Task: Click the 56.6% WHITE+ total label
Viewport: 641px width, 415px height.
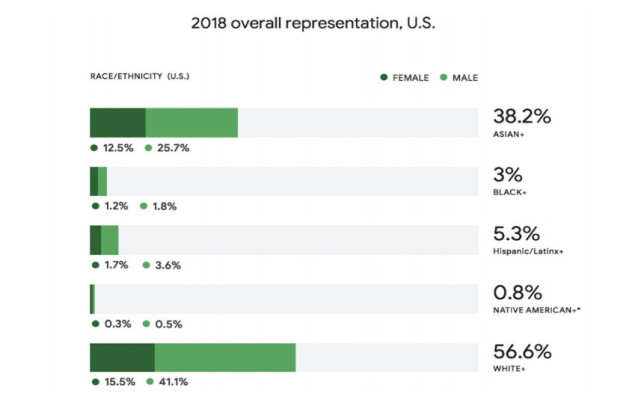Action: (522, 357)
